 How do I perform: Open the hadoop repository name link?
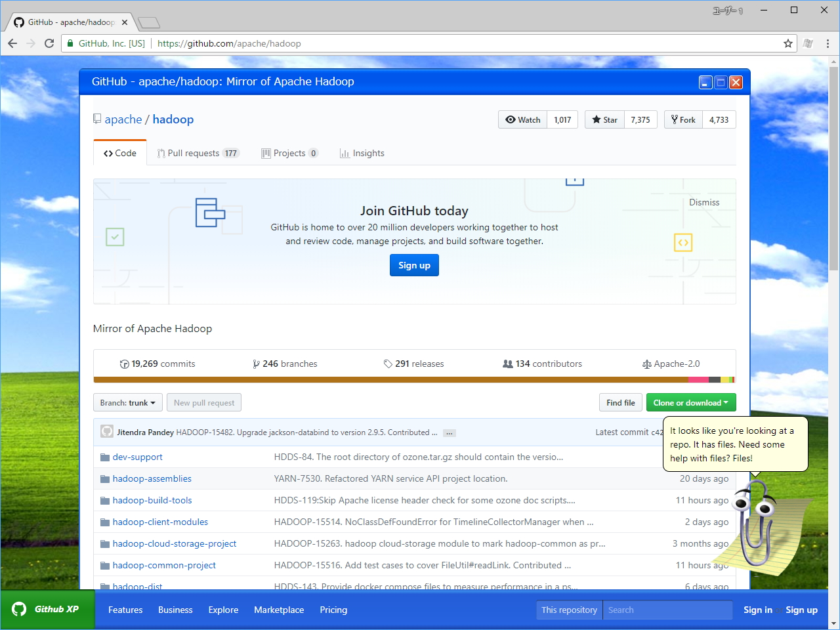tap(173, 119)
